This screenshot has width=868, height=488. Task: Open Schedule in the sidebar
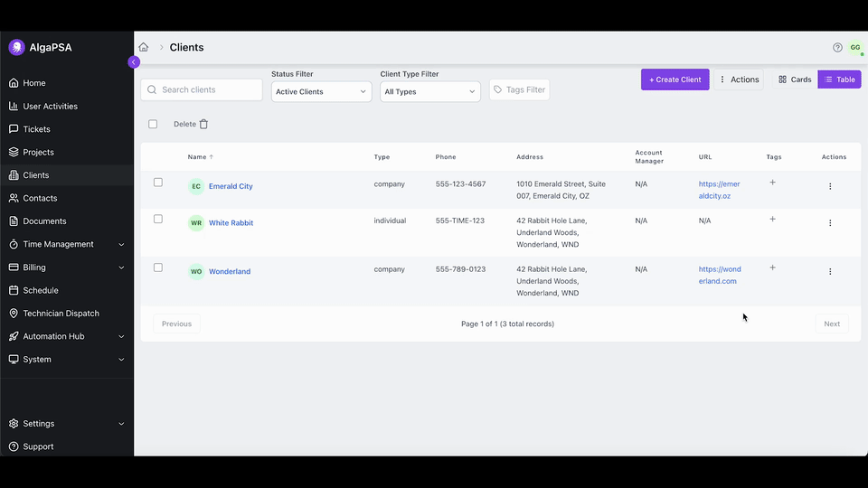click(x=66, y=290)
